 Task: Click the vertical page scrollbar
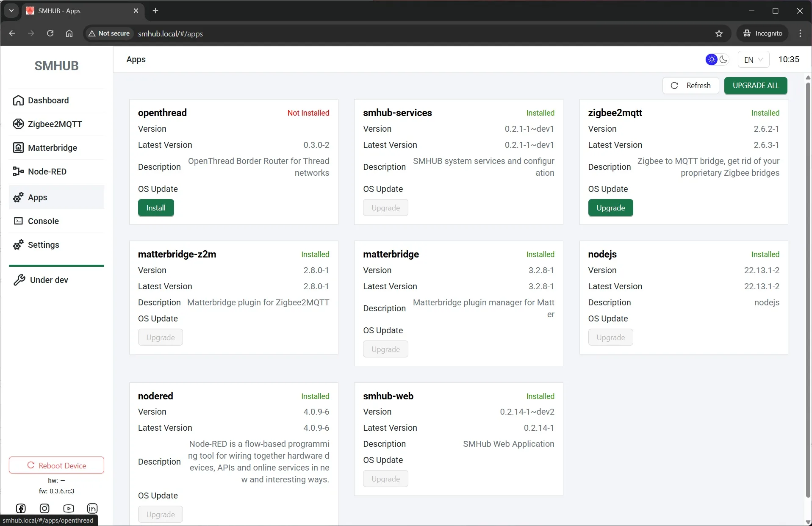pos(808,288)
